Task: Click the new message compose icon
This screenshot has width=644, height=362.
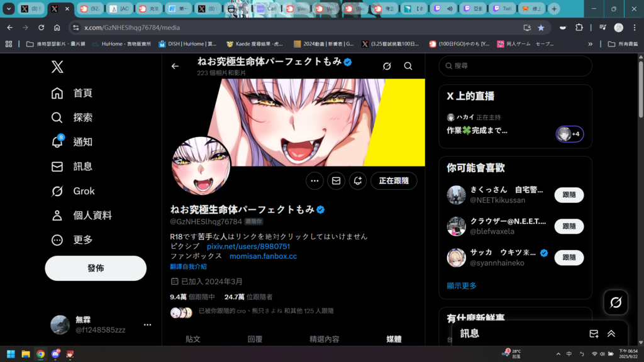Action: click(594, 334)
